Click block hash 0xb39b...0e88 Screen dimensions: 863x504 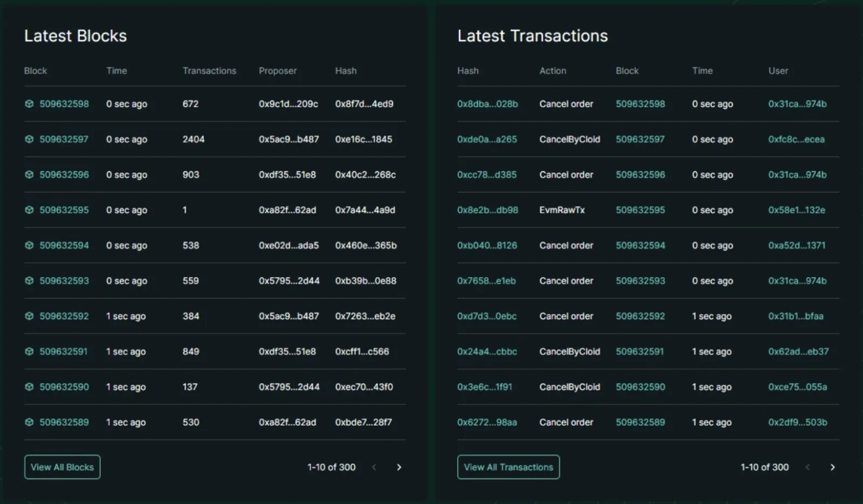click(x=366, y=281)
